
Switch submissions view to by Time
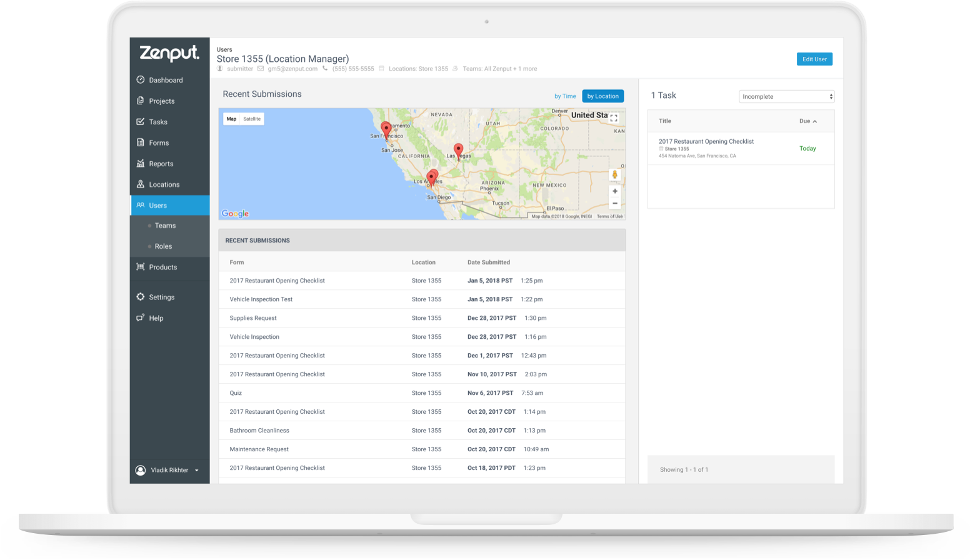click(565, 96)
